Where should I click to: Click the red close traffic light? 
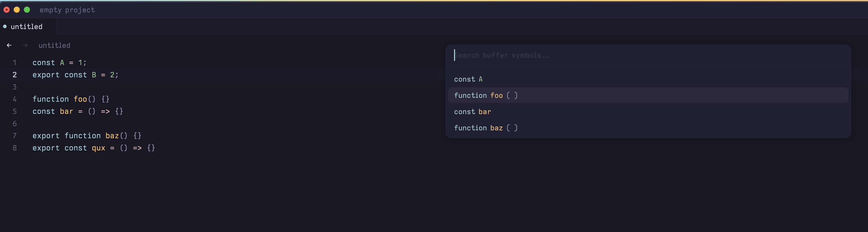pyautogui.click(x=6, y=10)
